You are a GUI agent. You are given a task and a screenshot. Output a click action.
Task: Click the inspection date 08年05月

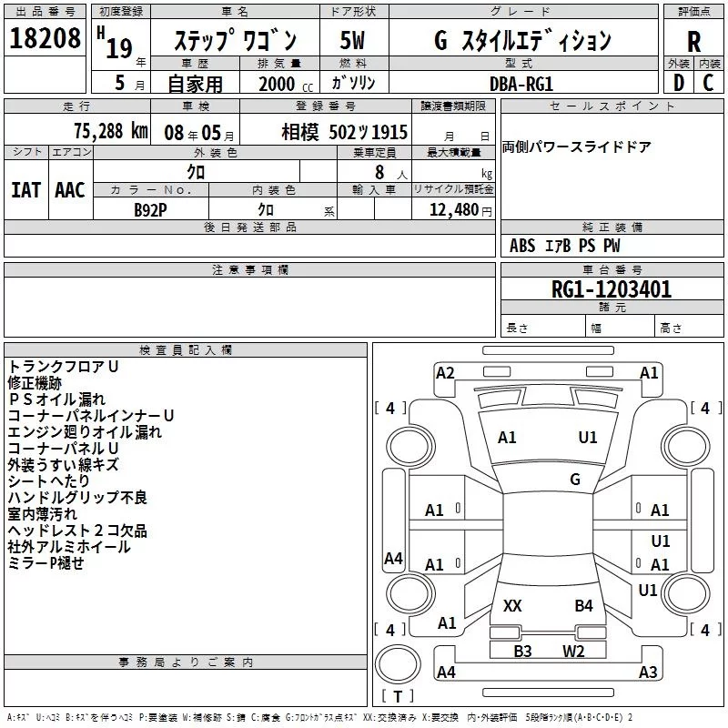pos(199,133)
